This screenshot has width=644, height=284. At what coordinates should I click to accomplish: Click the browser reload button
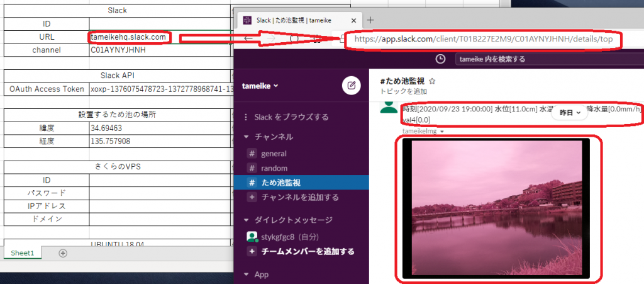[294, 38]
